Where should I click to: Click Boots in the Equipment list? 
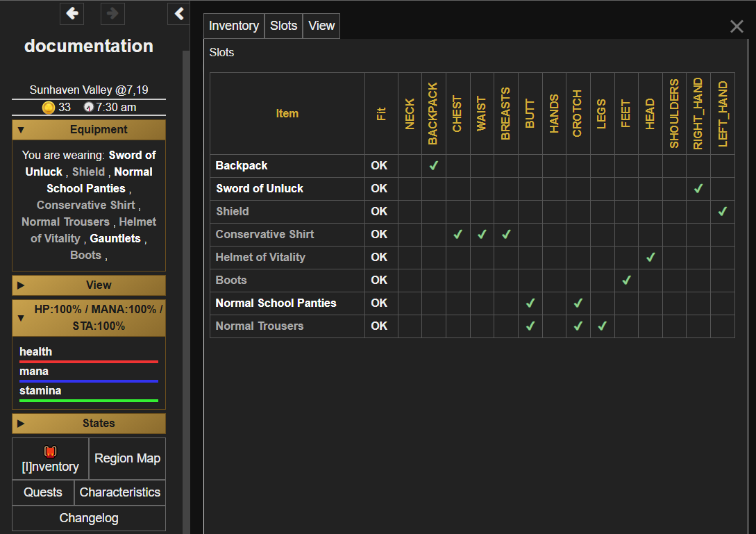(85, 255)
